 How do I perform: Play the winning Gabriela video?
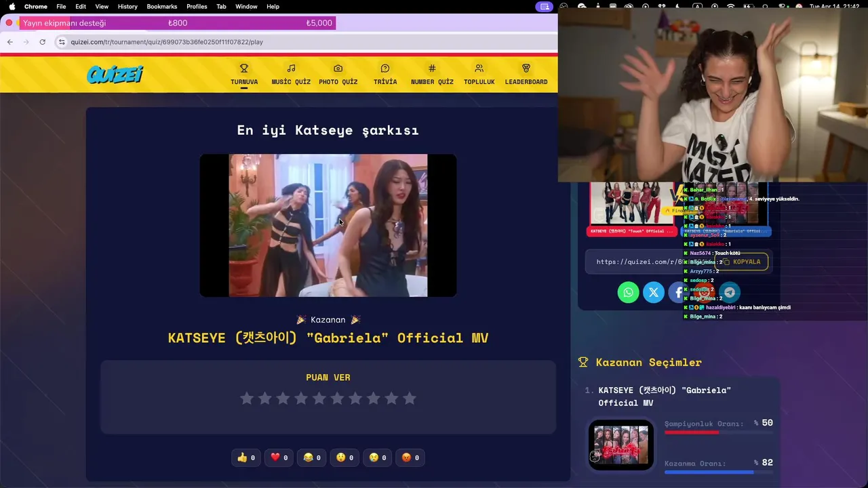pos(328,225)
